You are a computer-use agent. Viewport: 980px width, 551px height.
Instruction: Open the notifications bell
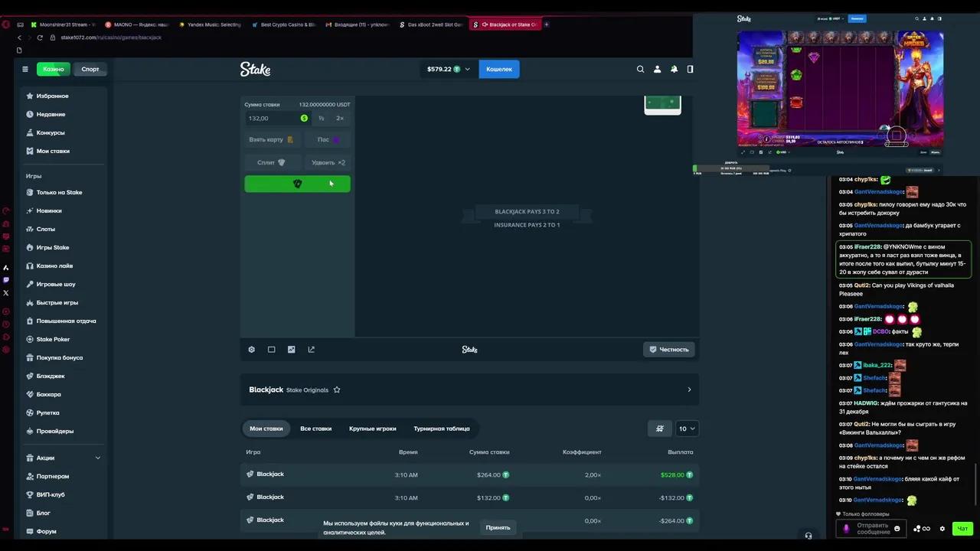[674, 69]
